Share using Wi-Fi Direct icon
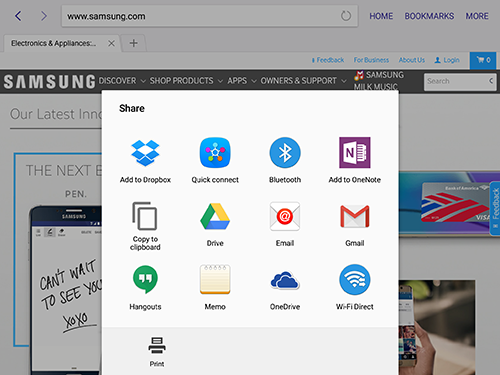This screenshot has width=500, height=375. tap(355, 279)
